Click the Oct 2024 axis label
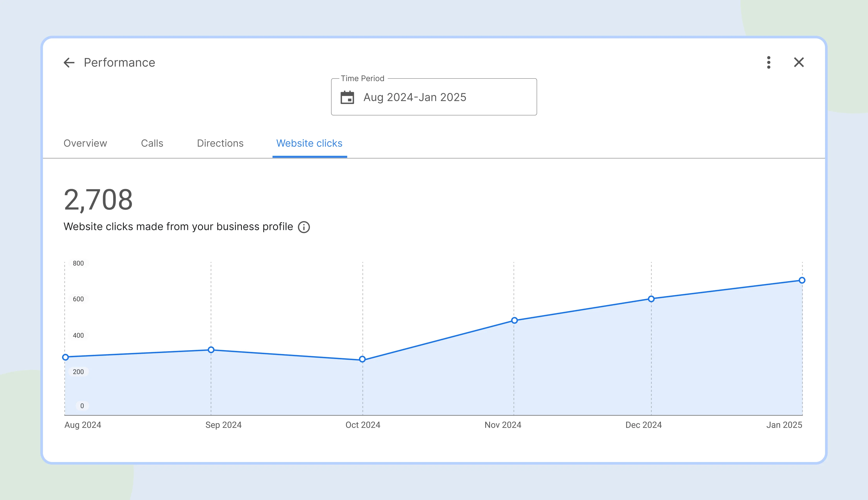Screen dimensions: 868x500 tap(363, 425)
